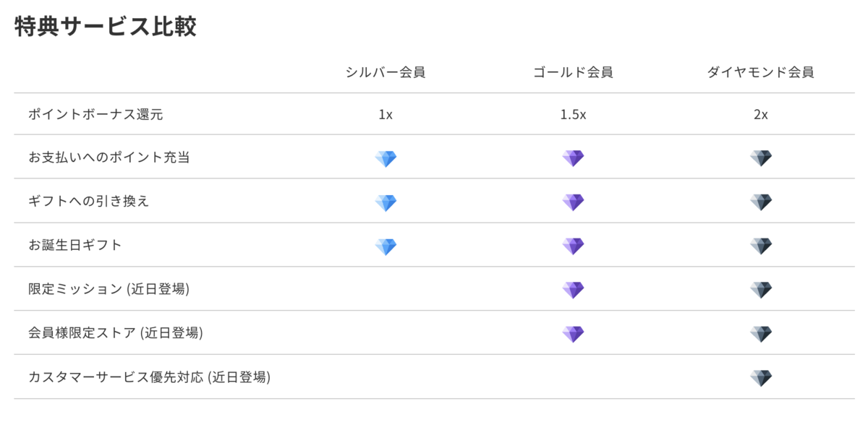This screenshot has height=422, width=868.
Task: Click the カスタマーサービス優先対応 (近日登場) label
Action: [149, 377]
